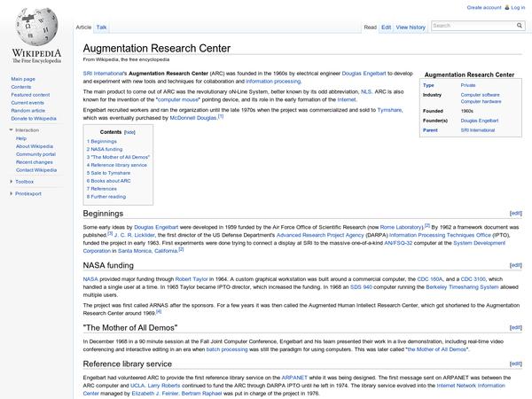The height and width of the screenshot is (399, 532).
Task: Open Current events in sidebar
Action: [27, 103]
